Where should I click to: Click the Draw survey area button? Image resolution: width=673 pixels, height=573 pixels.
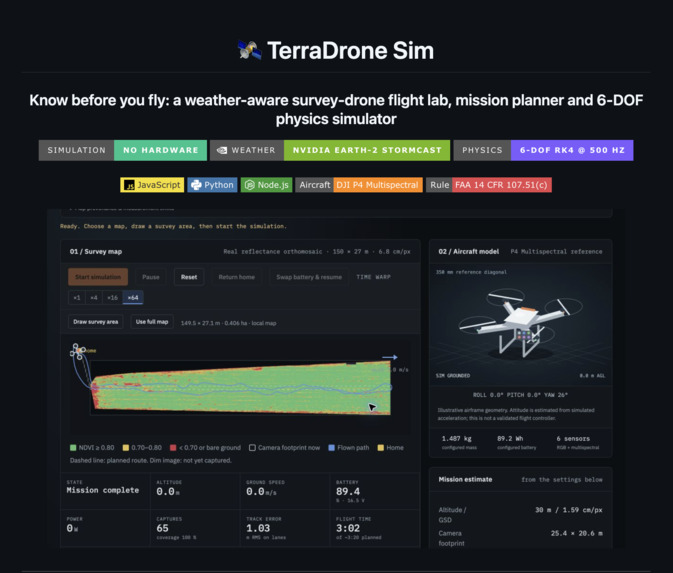(96, 322)
